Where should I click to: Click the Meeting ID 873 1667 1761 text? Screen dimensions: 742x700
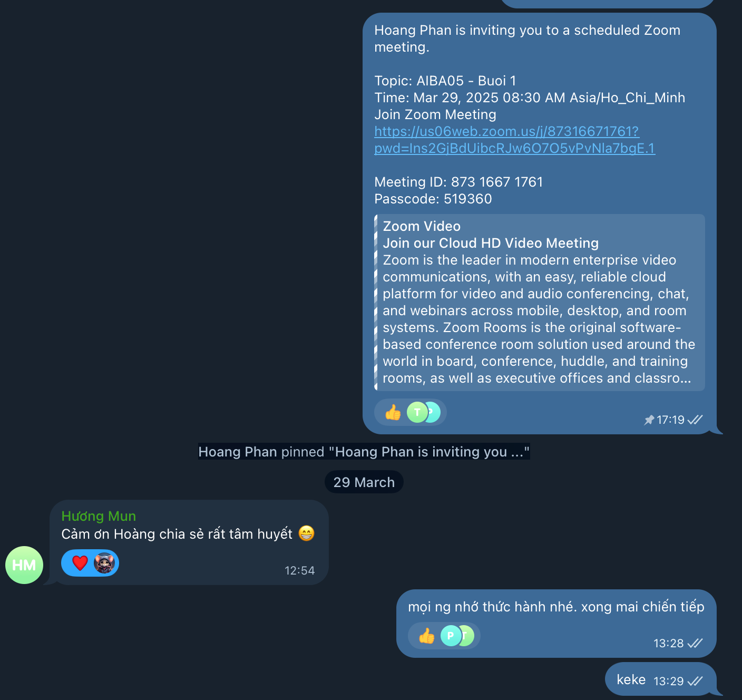458,182
